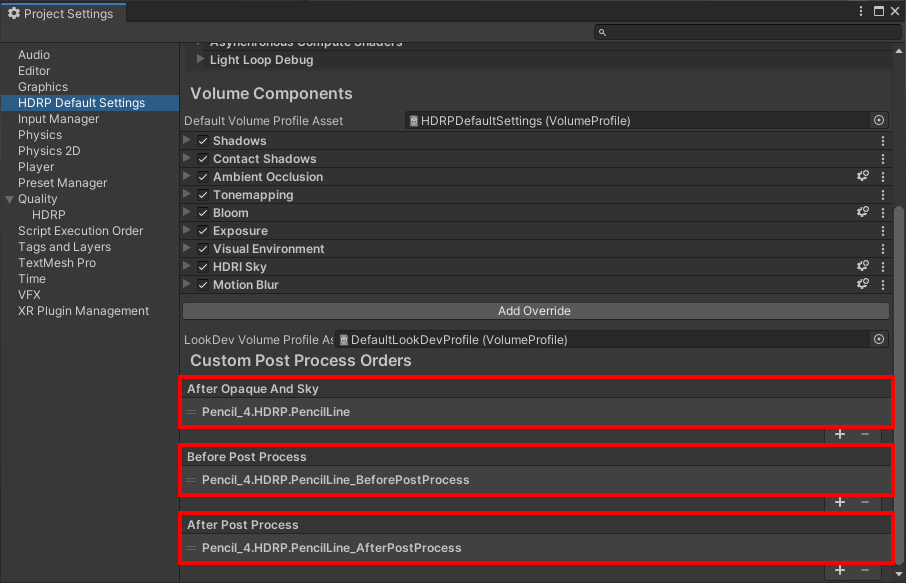
Task: Disable the HDRI Sky override
Action: [203, 266]
